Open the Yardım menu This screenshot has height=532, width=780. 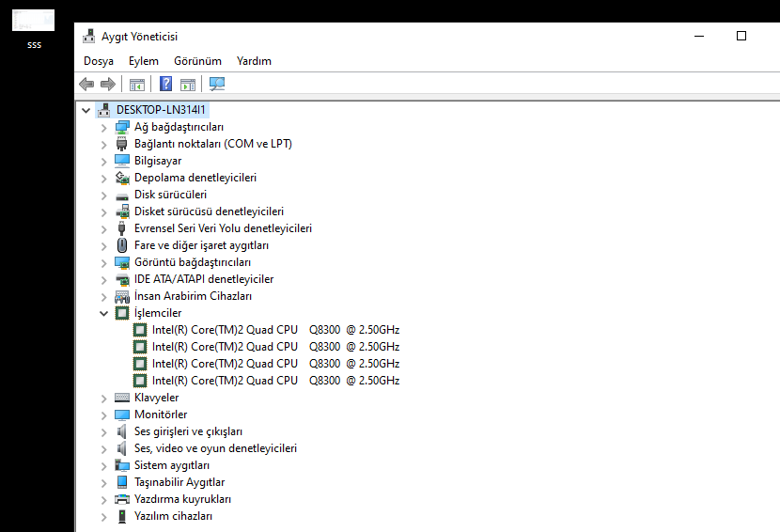coord(254,61)
